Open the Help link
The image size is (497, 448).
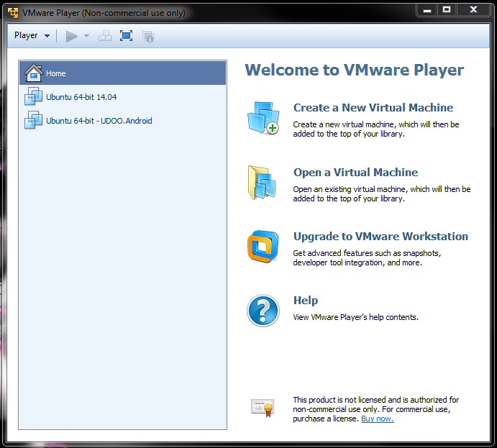(306, 301)
